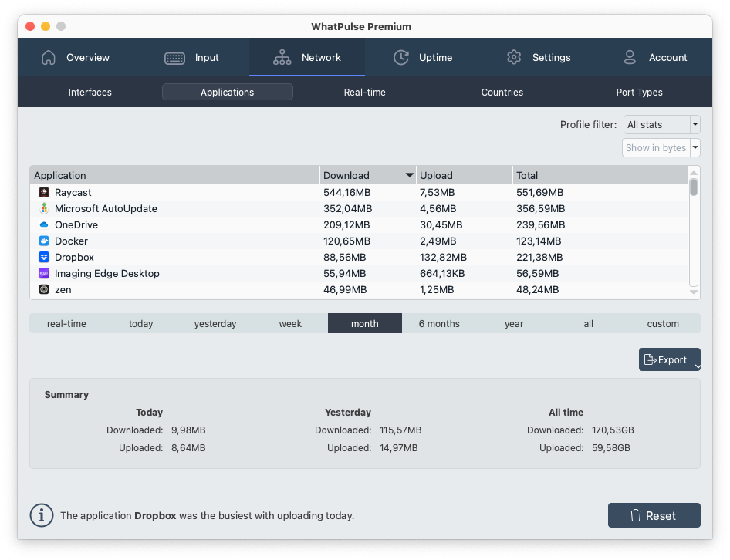Click the Dropbox icon in the table

point(44,257)
